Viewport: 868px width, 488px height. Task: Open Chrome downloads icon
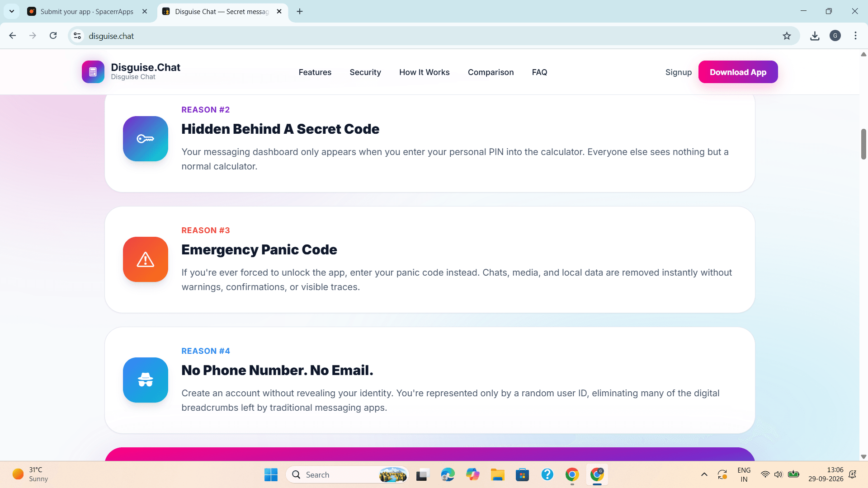tap(815, 36)
